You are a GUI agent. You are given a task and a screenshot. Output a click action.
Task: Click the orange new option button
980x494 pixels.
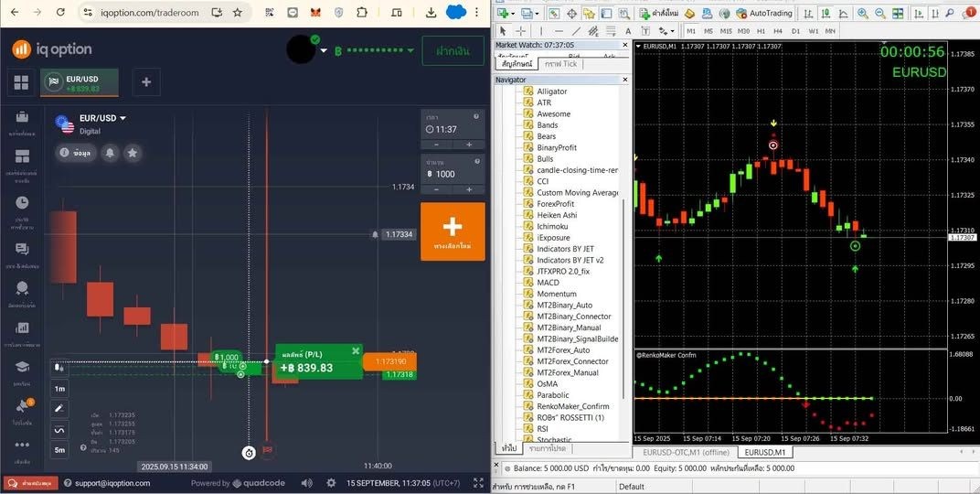453,231
